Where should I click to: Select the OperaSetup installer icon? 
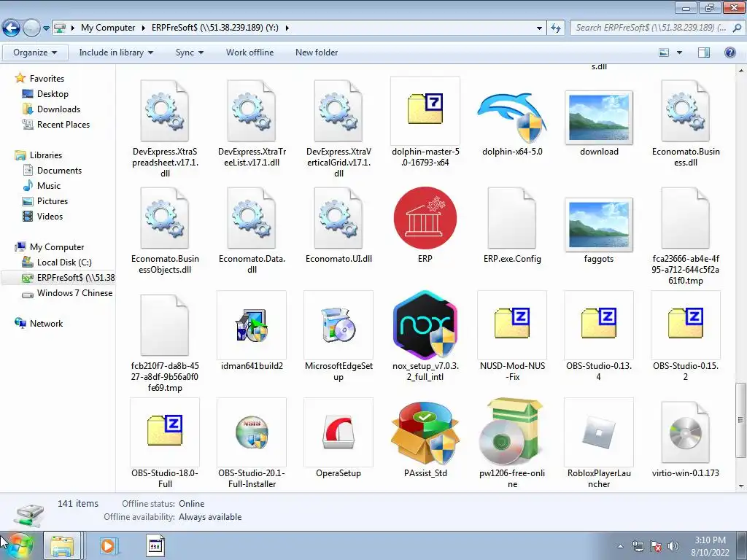(338, 432)
